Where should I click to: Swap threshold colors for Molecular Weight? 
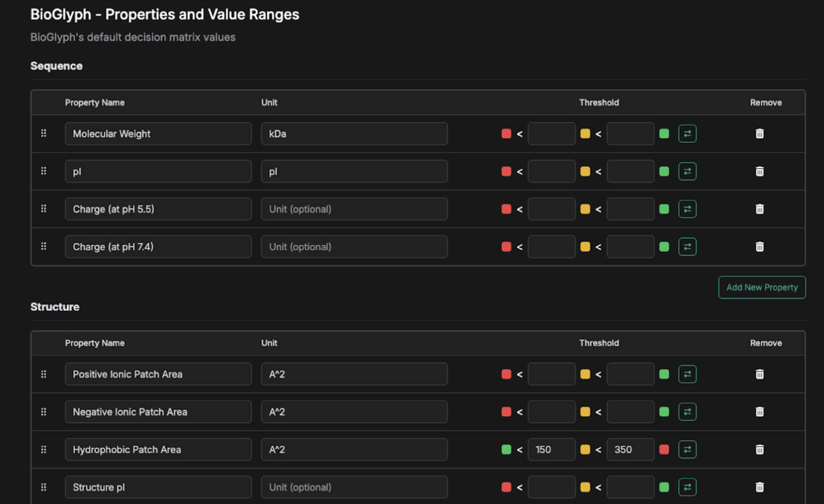coord(687,134)
